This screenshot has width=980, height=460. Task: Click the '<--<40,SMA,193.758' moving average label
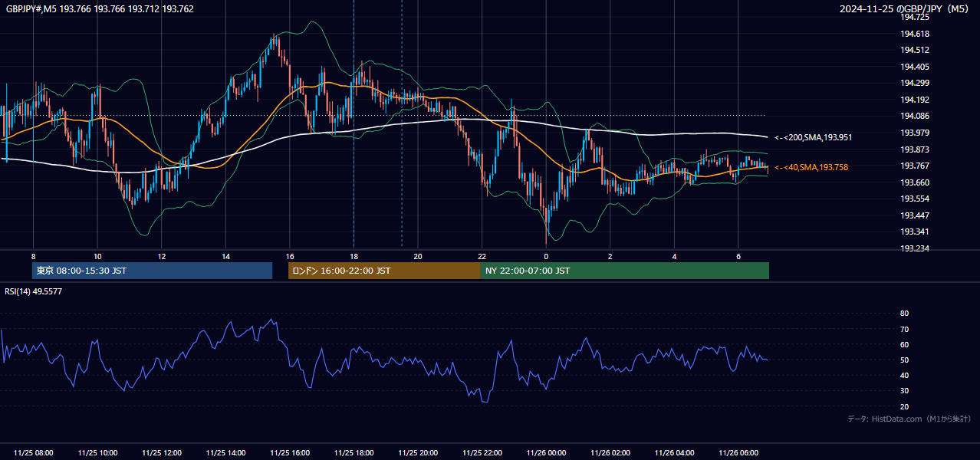click(811, 167)
